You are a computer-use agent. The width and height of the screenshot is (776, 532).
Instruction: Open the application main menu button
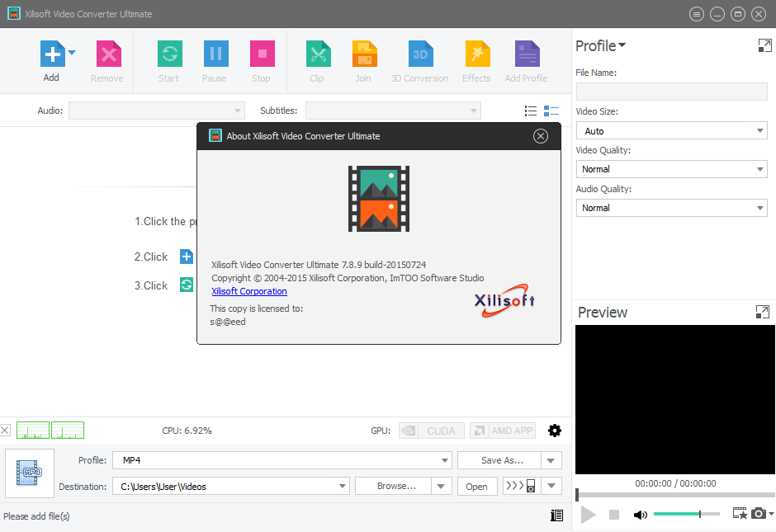(697, 14)
